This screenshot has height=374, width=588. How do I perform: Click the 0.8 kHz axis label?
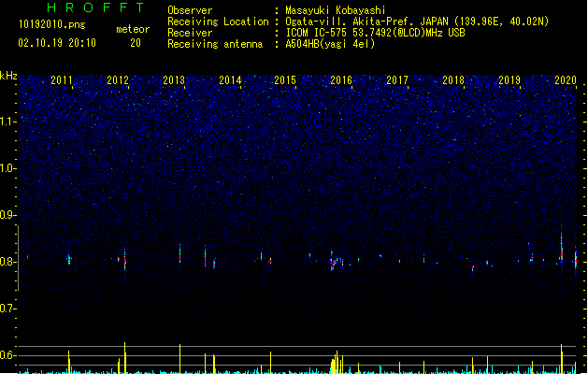7,262
